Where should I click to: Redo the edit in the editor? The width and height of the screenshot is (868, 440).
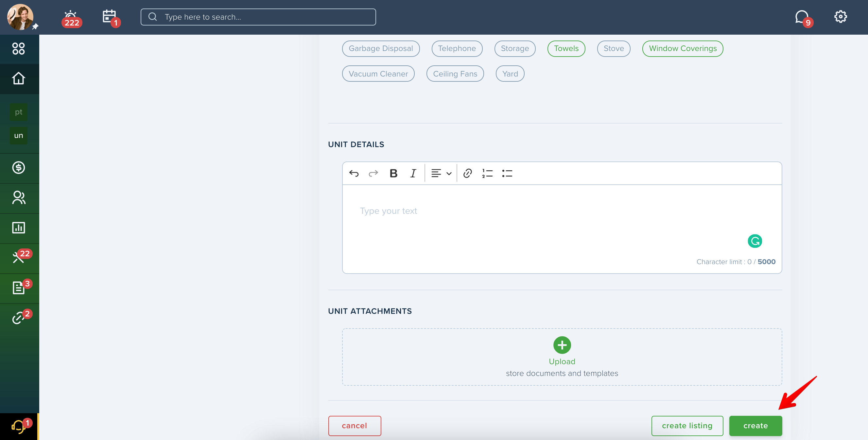pyautogui.click(x=373, y=174)
